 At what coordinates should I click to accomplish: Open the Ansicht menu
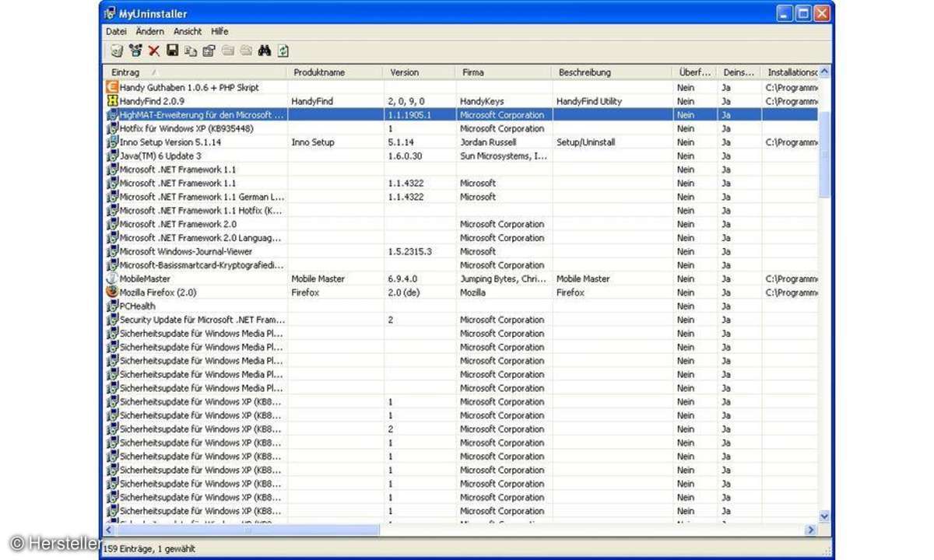pyautogui.click(x=188, y=31)
